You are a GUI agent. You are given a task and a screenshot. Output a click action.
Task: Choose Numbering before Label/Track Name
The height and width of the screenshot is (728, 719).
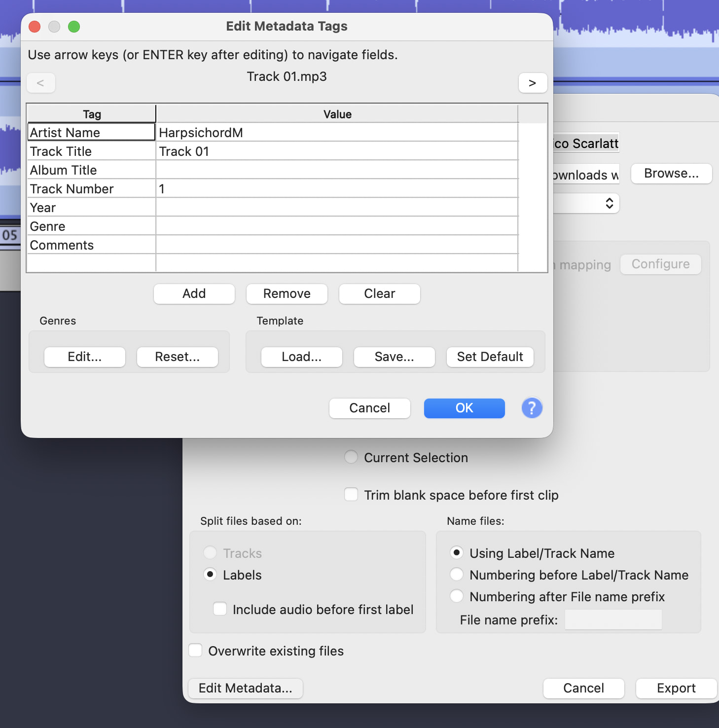[457, 574]
